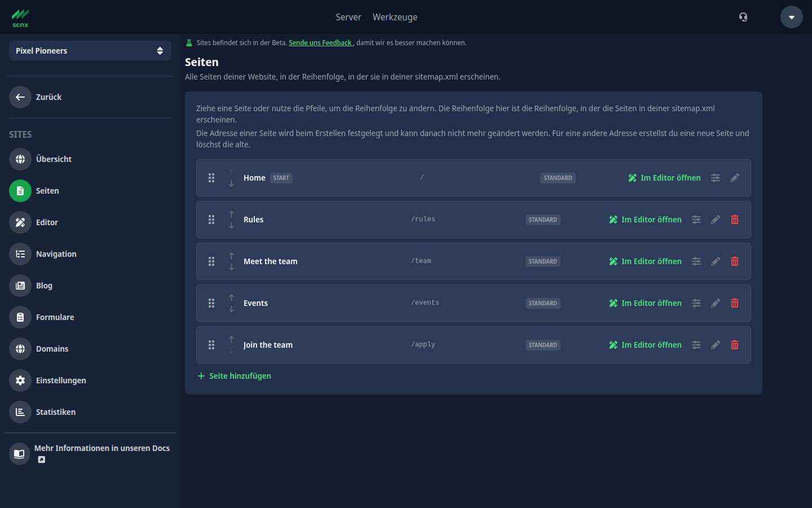Open the Einstellungen gear icon
812x508 pixels.
click(x=20, y=380)
